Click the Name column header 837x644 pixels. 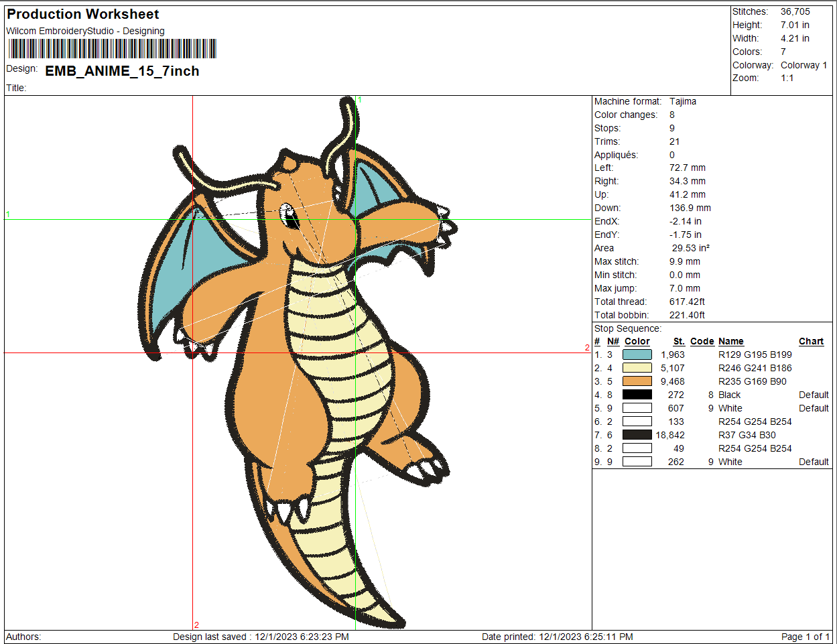tap(730, 341)
